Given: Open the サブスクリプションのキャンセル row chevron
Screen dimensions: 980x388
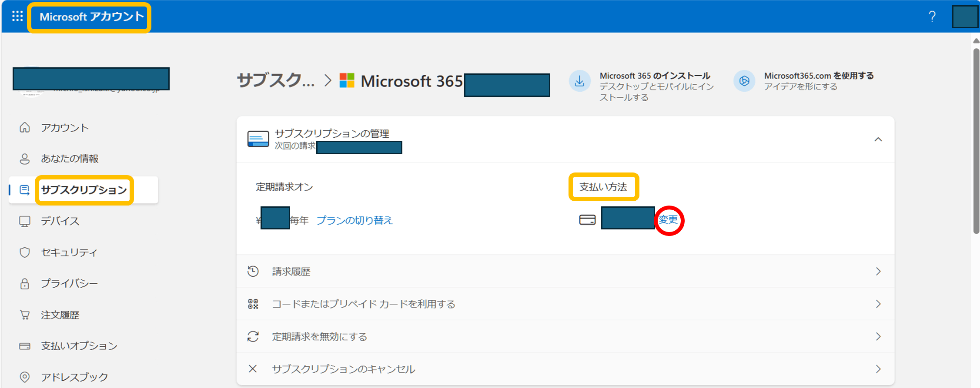Looking at the screenshot, I should [878, 369].
